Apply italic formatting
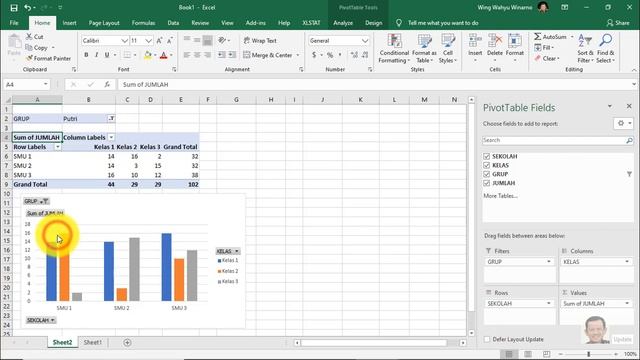This screenshot has height=360, width=640. [96, 55]
